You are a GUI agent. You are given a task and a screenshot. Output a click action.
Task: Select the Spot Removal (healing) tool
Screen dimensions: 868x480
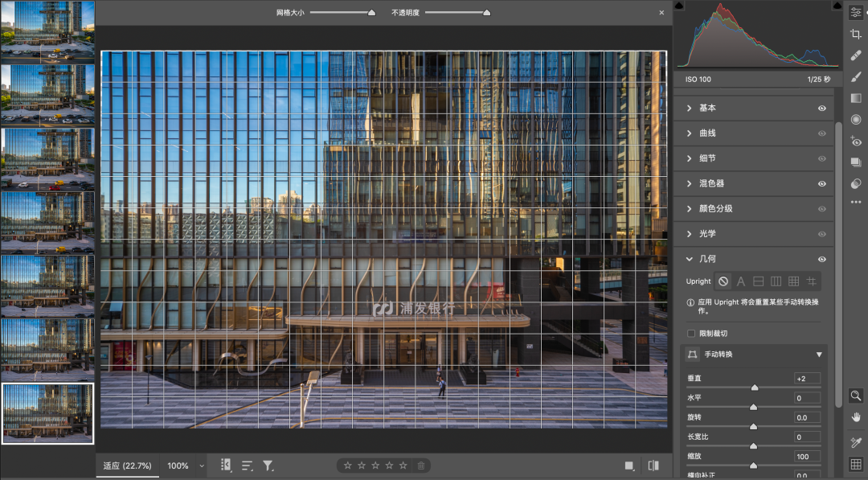pyautogui.click(x=856, y=55)
